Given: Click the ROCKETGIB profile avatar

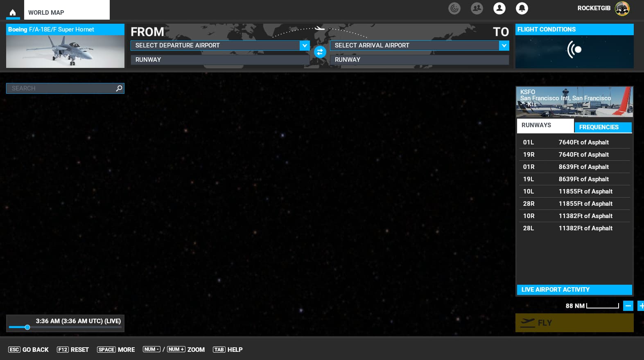Looking at the screenshot, I should click(x=622, y=8).
